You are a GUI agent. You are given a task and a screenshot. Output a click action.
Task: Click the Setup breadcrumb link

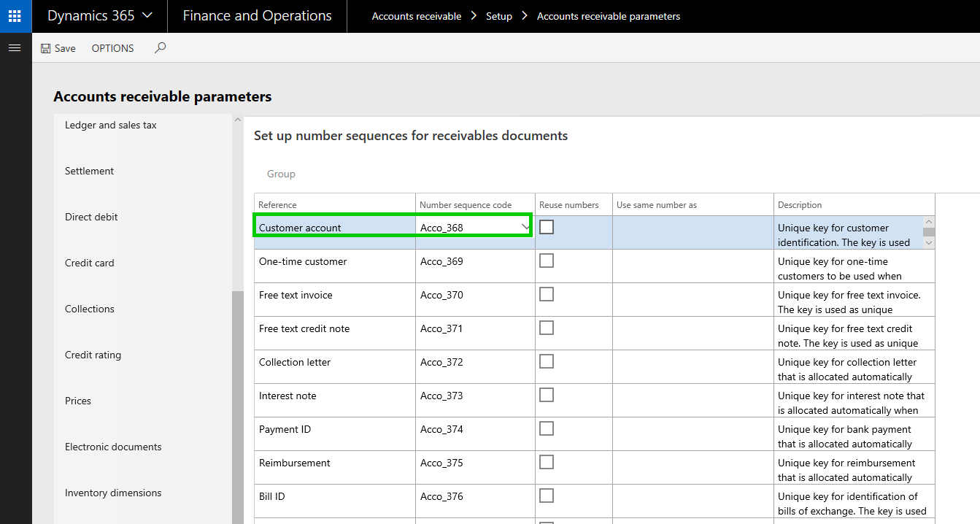(x=499, y=16)
